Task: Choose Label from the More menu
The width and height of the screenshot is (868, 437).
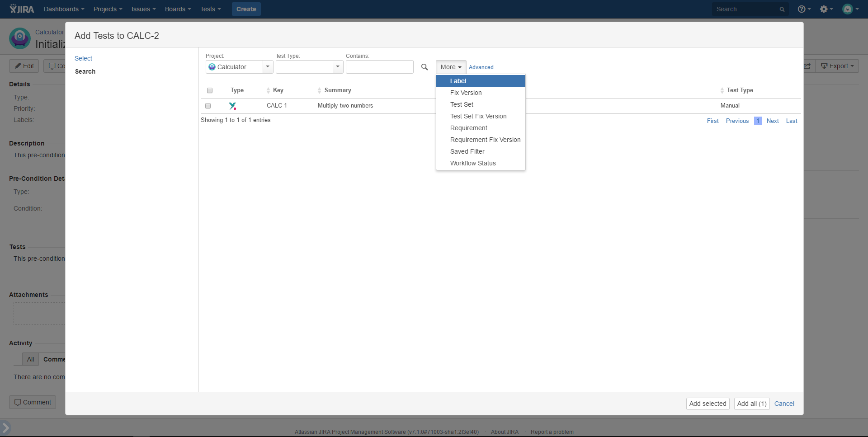Action: pos(481,81)
